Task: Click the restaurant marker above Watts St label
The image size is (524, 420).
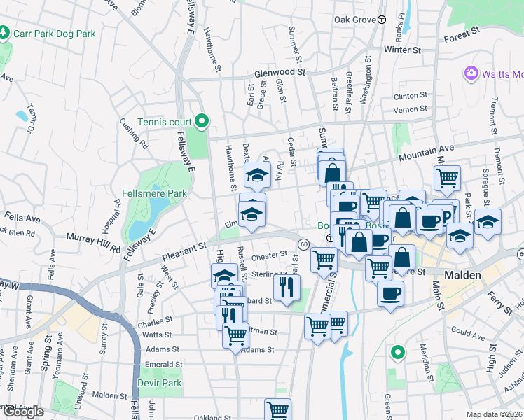Action: click(229, 316)
